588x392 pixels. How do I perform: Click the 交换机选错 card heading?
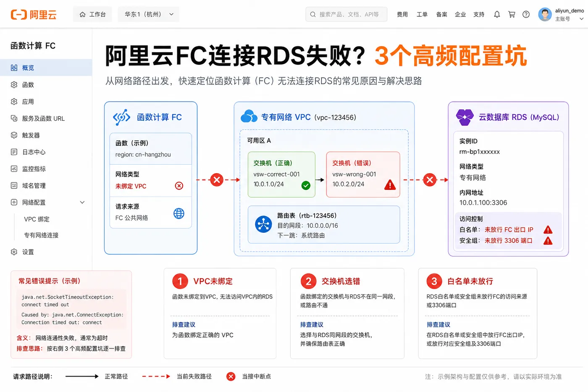coord(341,281)
